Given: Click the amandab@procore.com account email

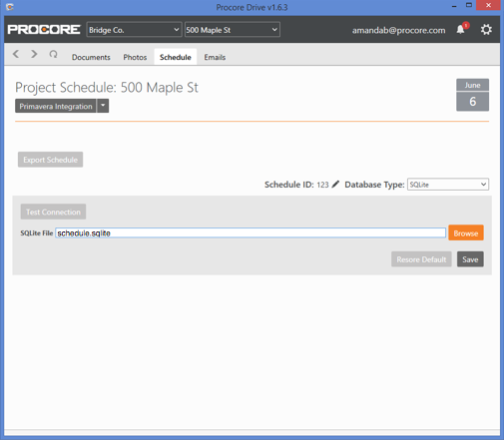Looking at the screenshot, I should pos(398,30).
